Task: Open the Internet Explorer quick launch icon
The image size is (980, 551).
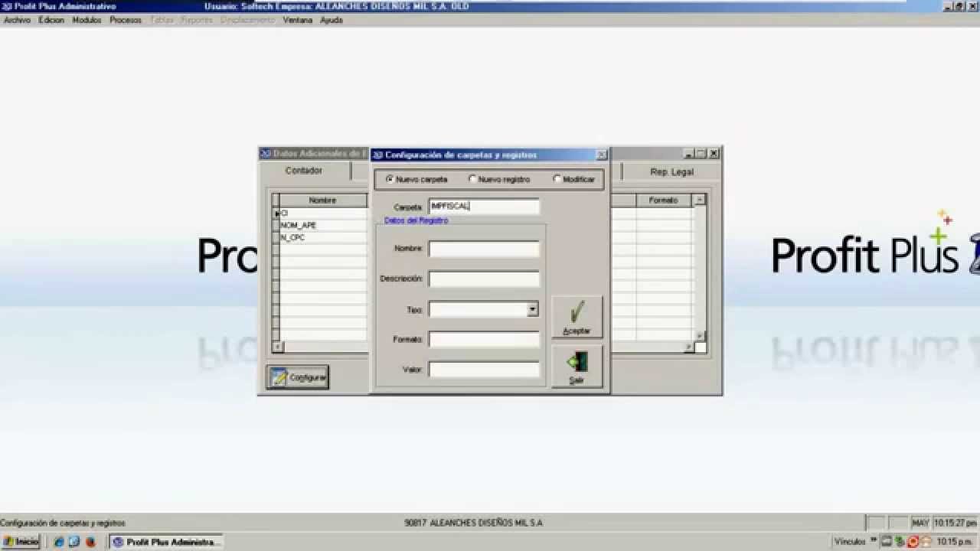Action: tap(59, 542)
